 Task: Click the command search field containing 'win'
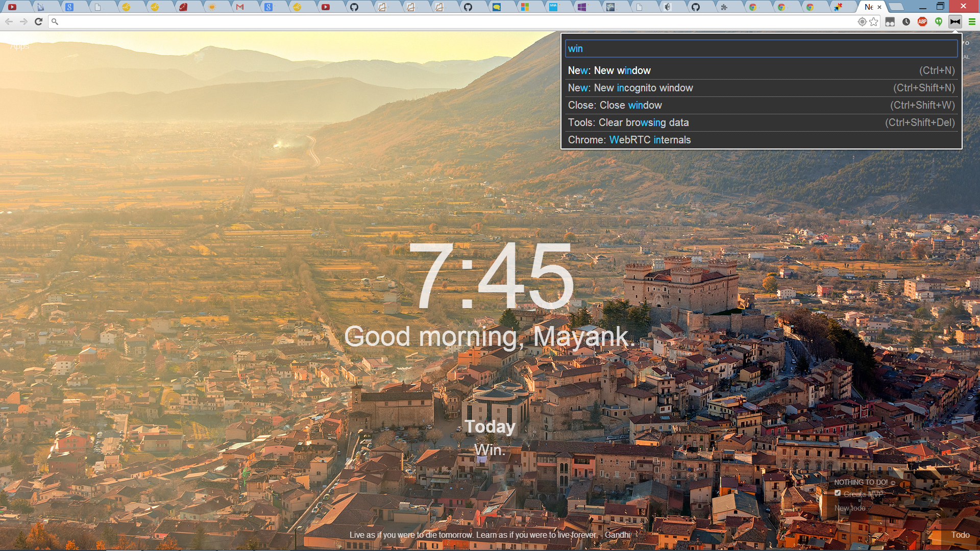click(761, 48)
